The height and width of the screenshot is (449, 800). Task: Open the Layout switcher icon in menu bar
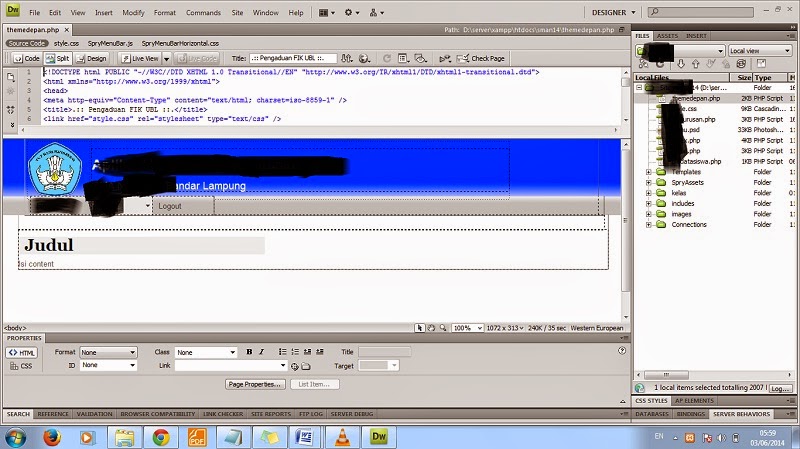pos(327,13)
